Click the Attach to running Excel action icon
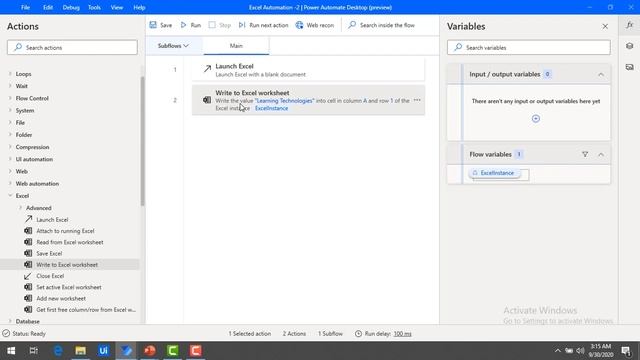The width and height of the screenshot is (640, 360). click(x=28, y=231)
